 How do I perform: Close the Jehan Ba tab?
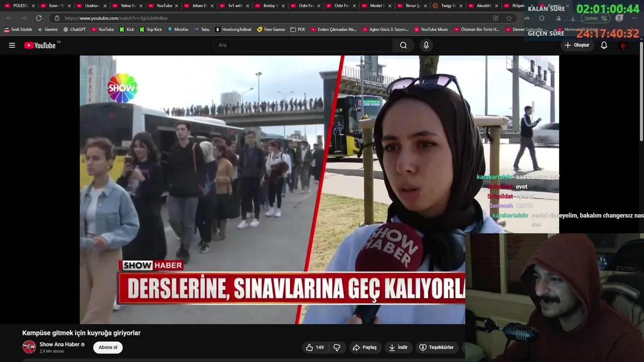[x=212, y=6]
